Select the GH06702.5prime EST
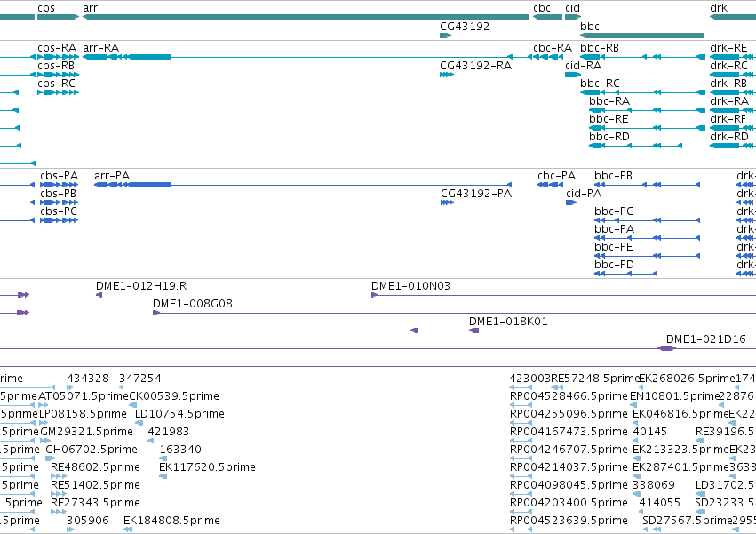The width and height of the screenshot is (756, 534). pos(50,458)
